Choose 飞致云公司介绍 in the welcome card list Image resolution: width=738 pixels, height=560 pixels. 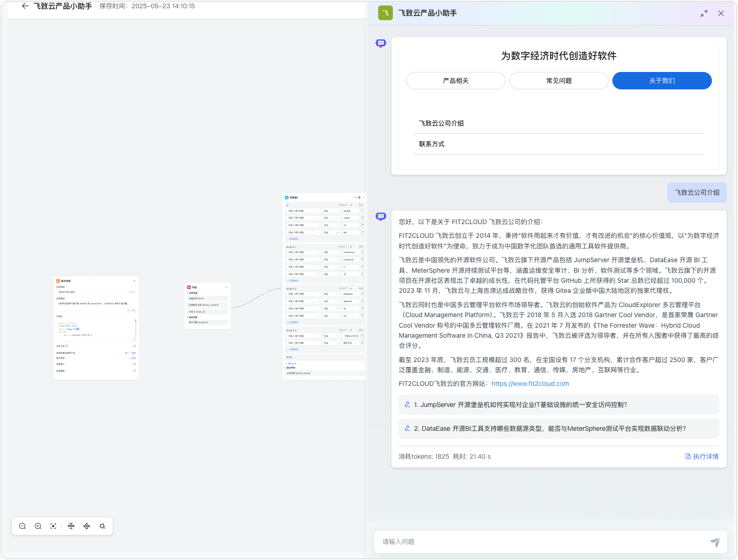point(559,123)
